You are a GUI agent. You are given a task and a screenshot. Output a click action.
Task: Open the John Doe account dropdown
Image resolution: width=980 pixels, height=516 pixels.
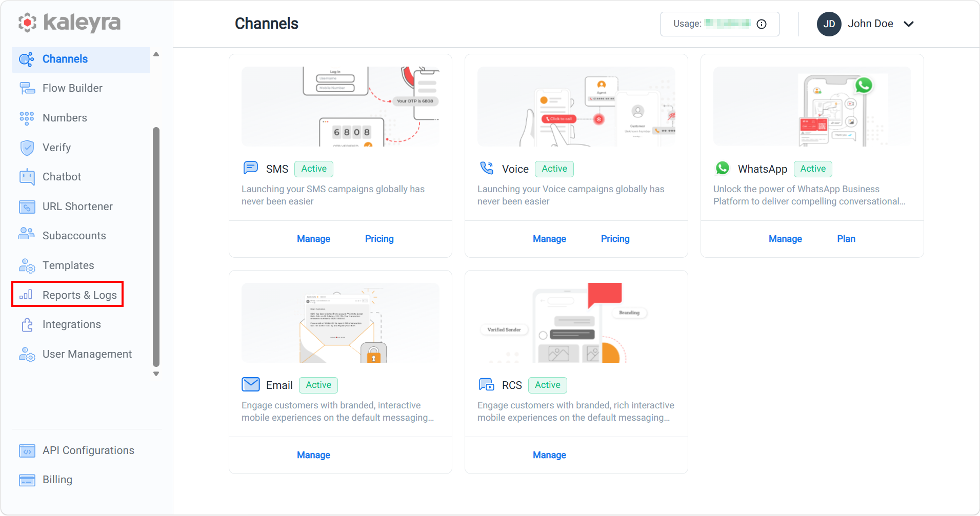coord(909,24)
